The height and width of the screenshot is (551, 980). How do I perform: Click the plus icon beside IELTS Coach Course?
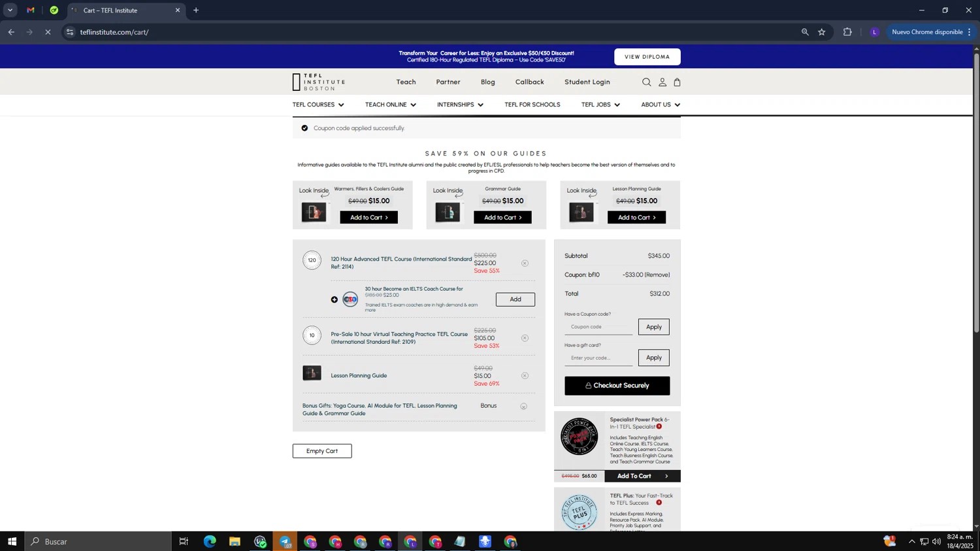click(x=335, y=300)
